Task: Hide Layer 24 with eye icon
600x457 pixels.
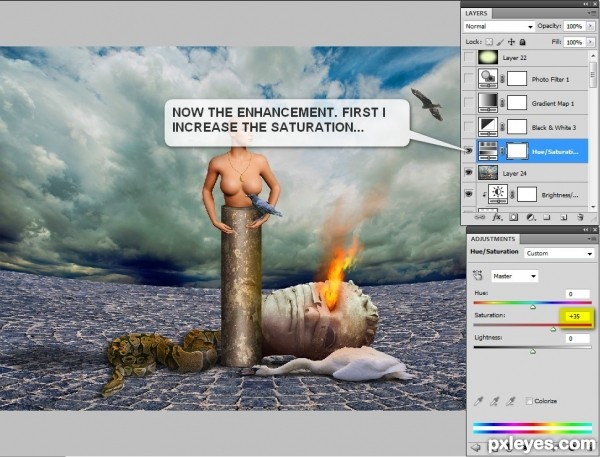Action: [x=469, y=173]
